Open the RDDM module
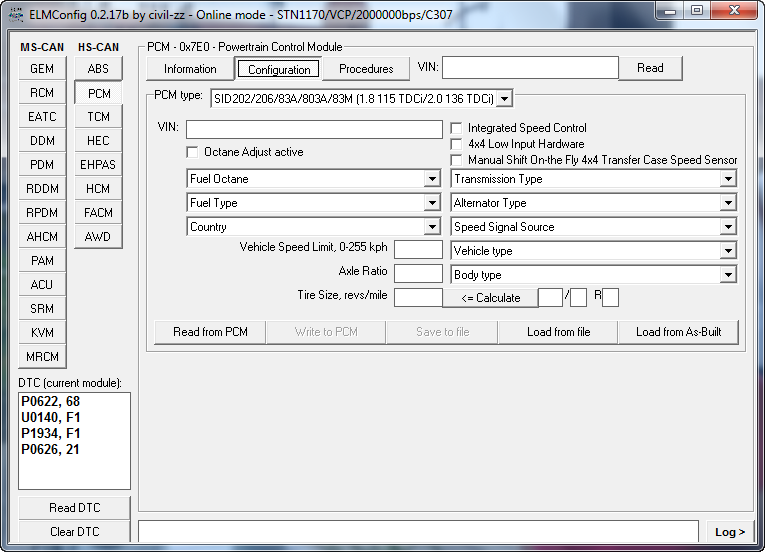Screen dimensions: 765x552 42,188
